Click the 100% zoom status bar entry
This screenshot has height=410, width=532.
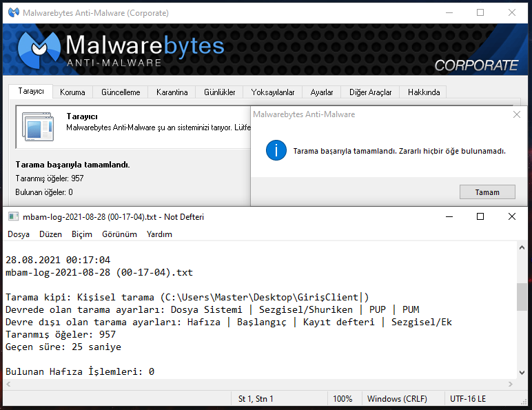(x=342, y=399)
